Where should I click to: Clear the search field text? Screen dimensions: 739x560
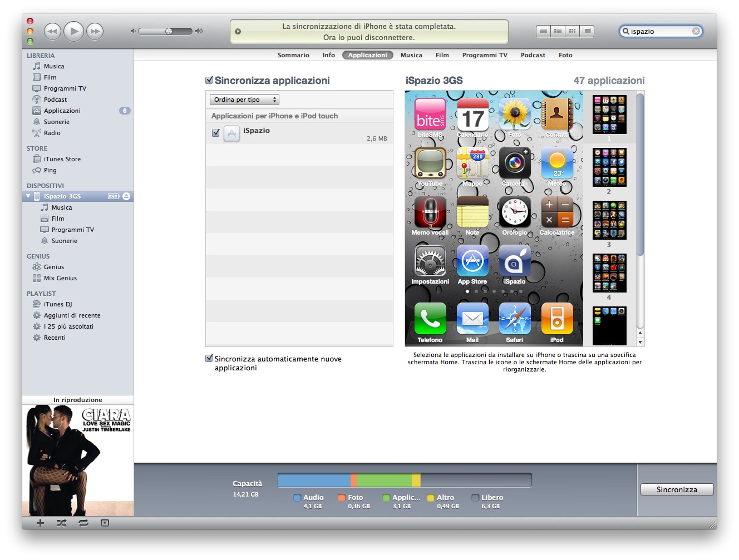(696, 31)
